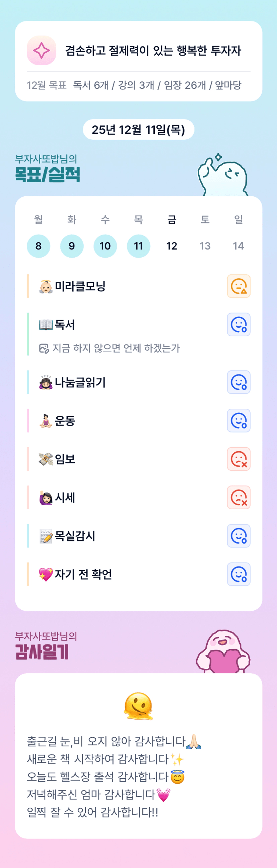277x868 pixels.
Task: Click the melting face mood emoji
Action: [x=139, y=706]
